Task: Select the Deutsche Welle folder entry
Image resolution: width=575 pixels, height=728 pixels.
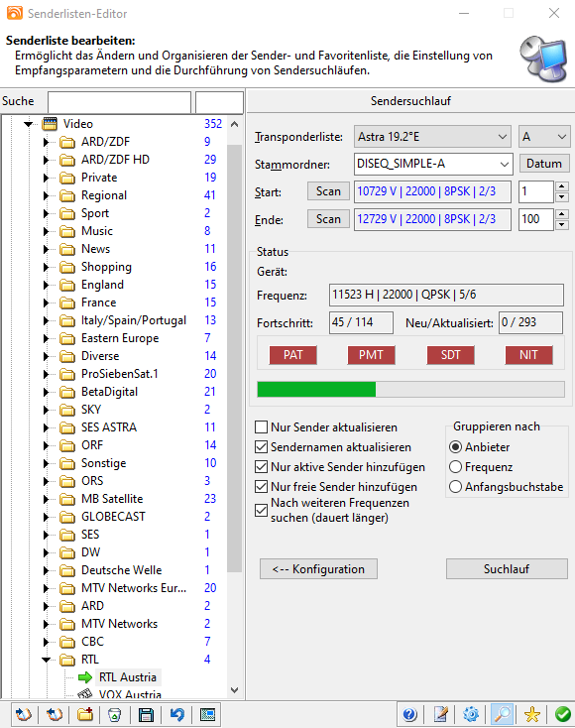Action: click(122, 570)
